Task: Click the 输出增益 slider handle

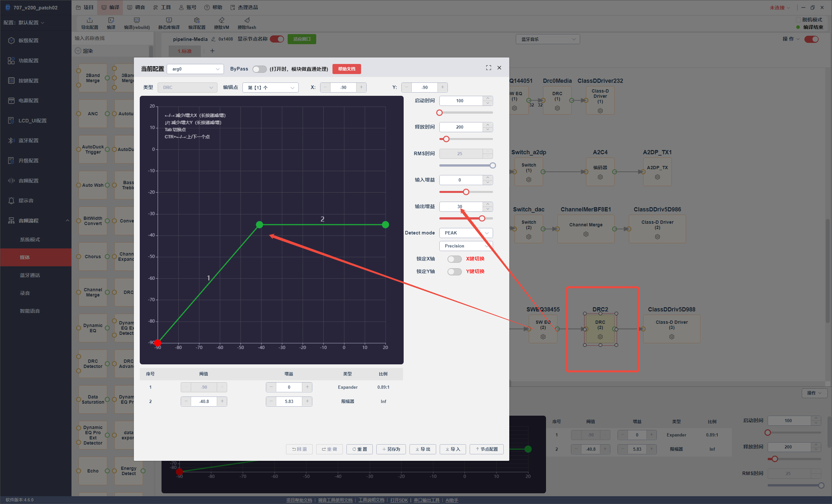Action: click(482, 218)
